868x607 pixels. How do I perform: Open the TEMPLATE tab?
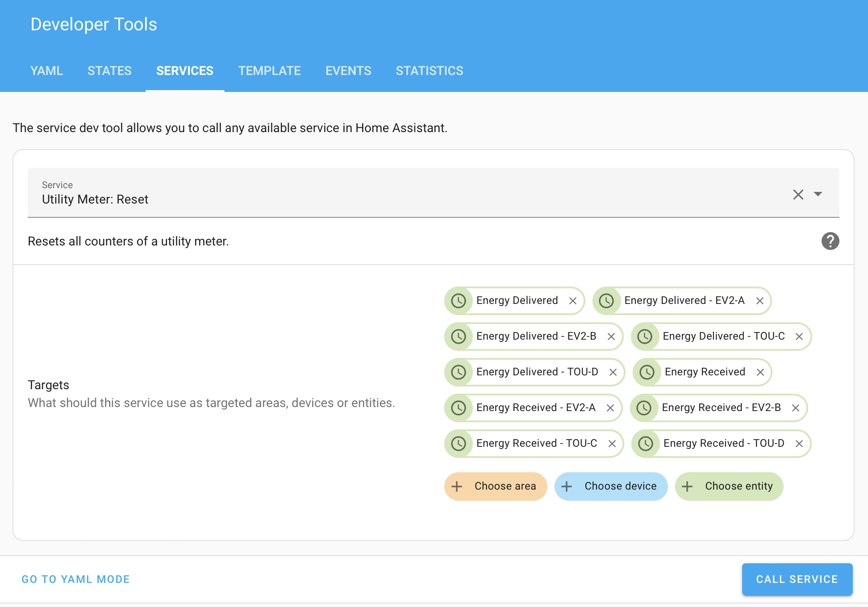point(269,71)
